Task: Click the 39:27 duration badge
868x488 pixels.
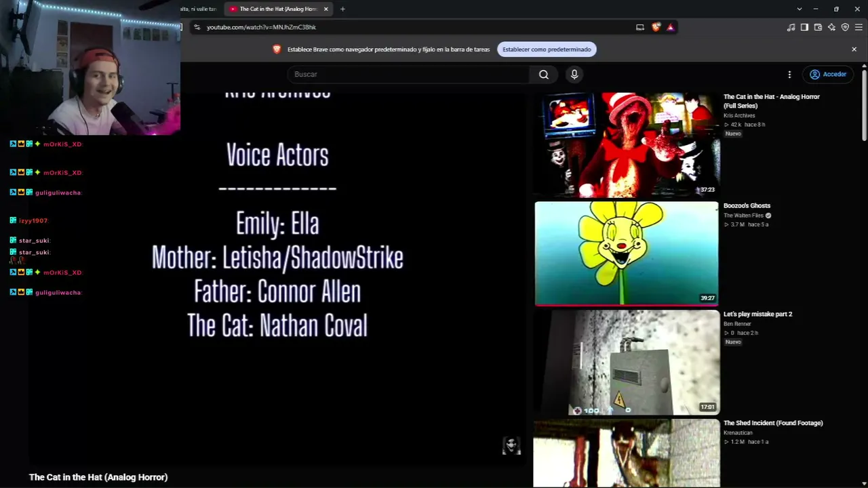Action: 707,298
